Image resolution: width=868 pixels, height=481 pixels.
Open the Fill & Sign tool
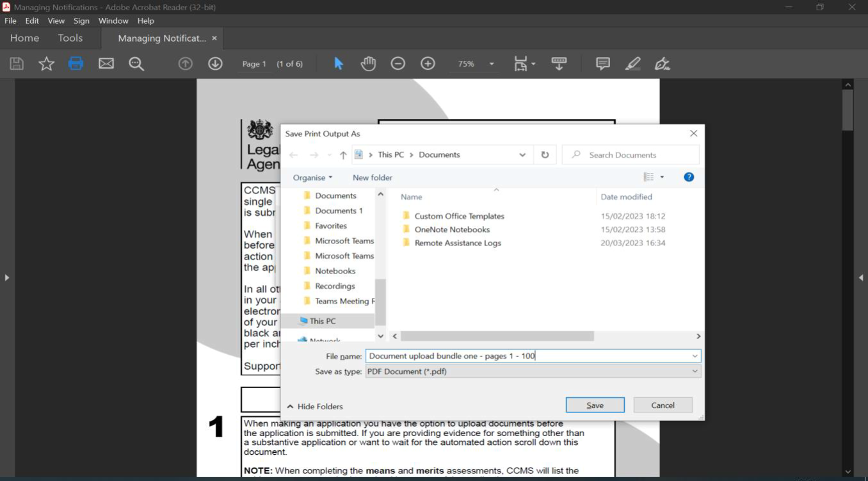pyautogui.click(x=663, y=63)
